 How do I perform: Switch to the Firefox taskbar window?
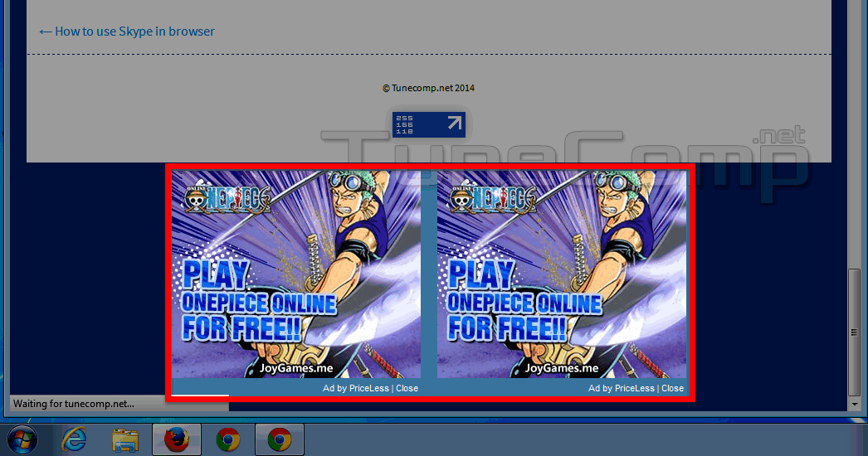click(177, 440)
